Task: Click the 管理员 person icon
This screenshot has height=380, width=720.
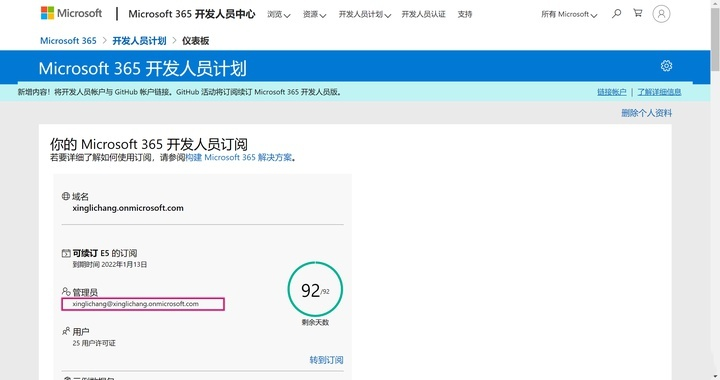Action: click(x=66, y=292)
